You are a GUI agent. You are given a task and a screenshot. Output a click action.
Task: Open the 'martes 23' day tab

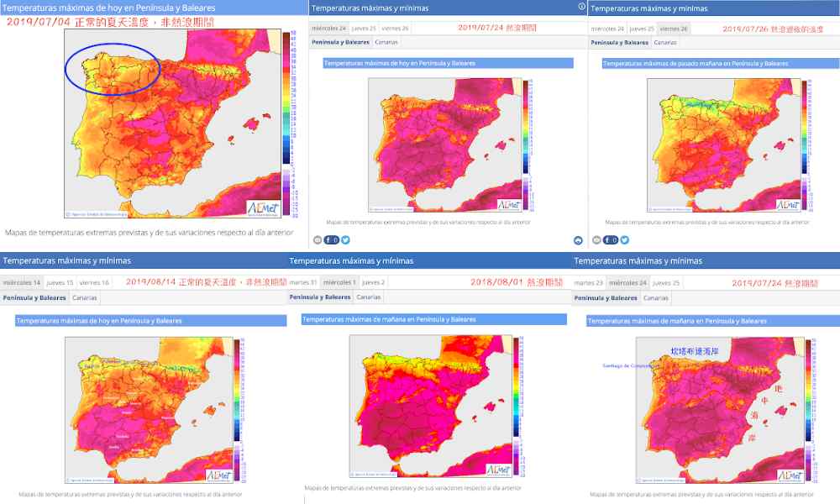click(x=589, y=282)
